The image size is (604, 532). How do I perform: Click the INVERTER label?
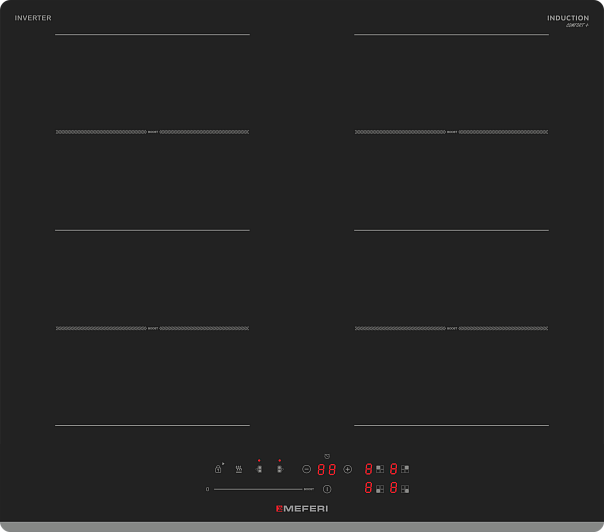tap(33, 18)
